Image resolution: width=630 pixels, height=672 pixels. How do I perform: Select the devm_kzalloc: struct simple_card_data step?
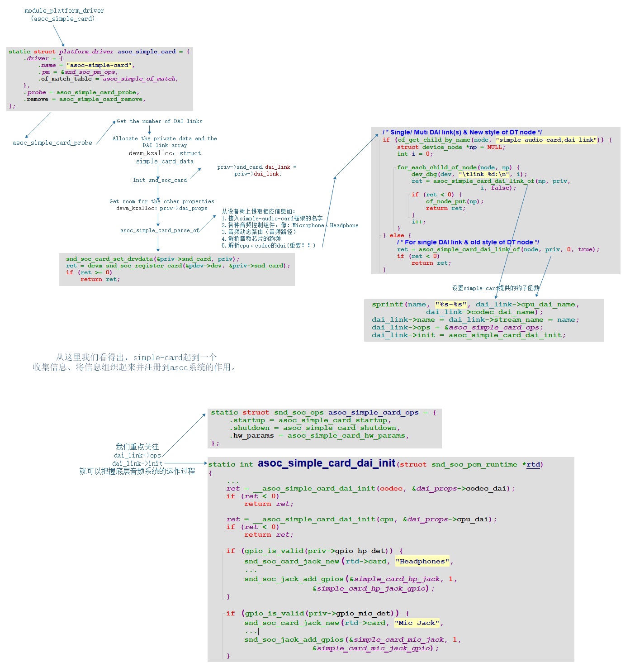click(166, 157)
